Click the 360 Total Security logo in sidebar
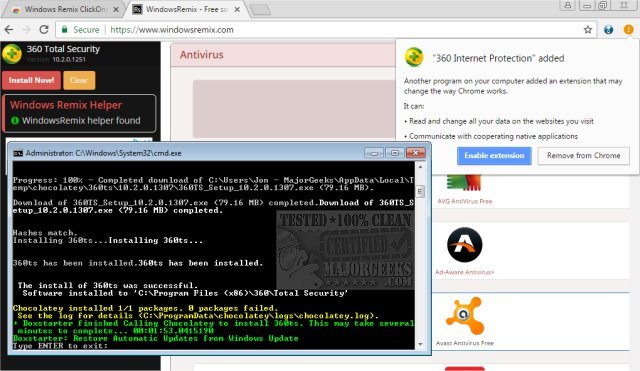The width and height of the screenshot is (640, 371). point(12,53)
